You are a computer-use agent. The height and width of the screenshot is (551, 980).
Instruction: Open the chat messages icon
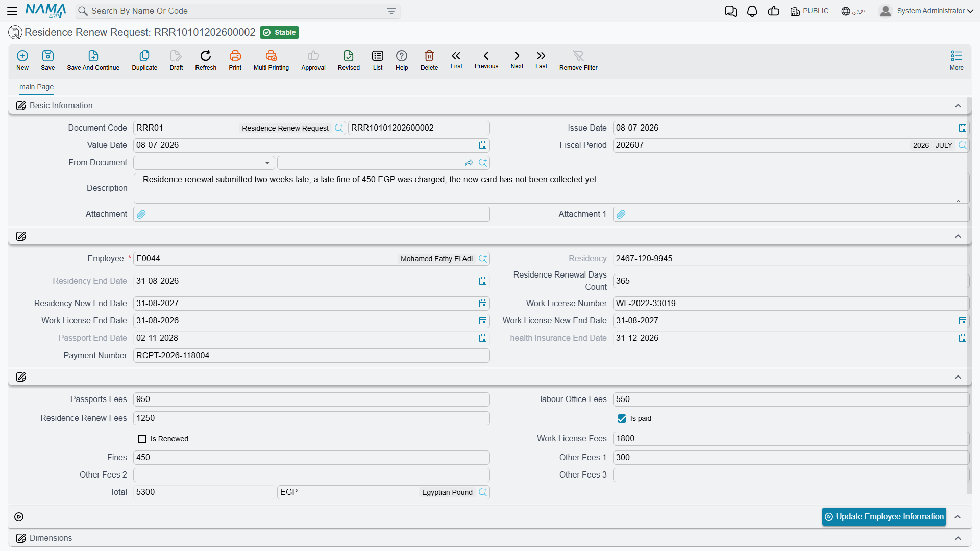pos(730,11)
